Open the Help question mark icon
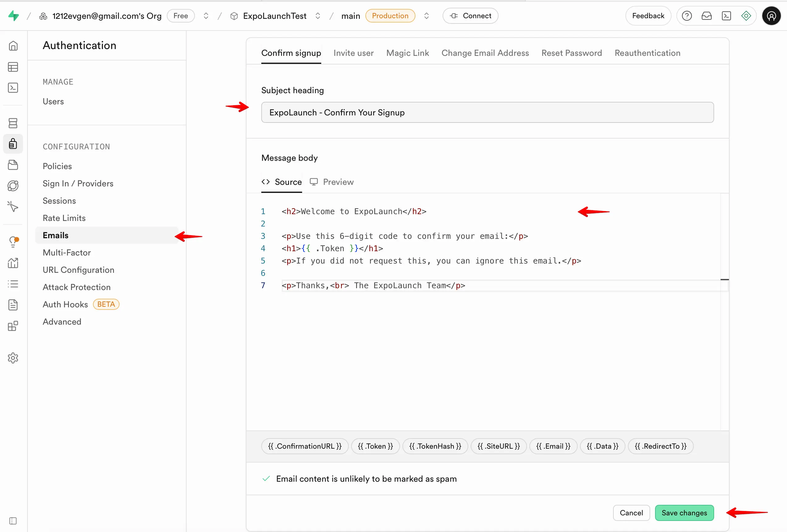The width and height of the screenshot is (787, 532). coord(687,15)
